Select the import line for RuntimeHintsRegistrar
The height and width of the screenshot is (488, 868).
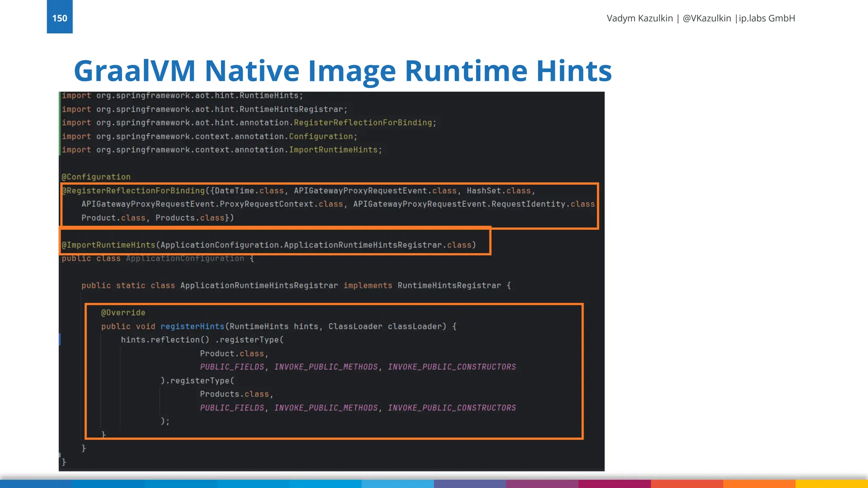tap(205, 109)
